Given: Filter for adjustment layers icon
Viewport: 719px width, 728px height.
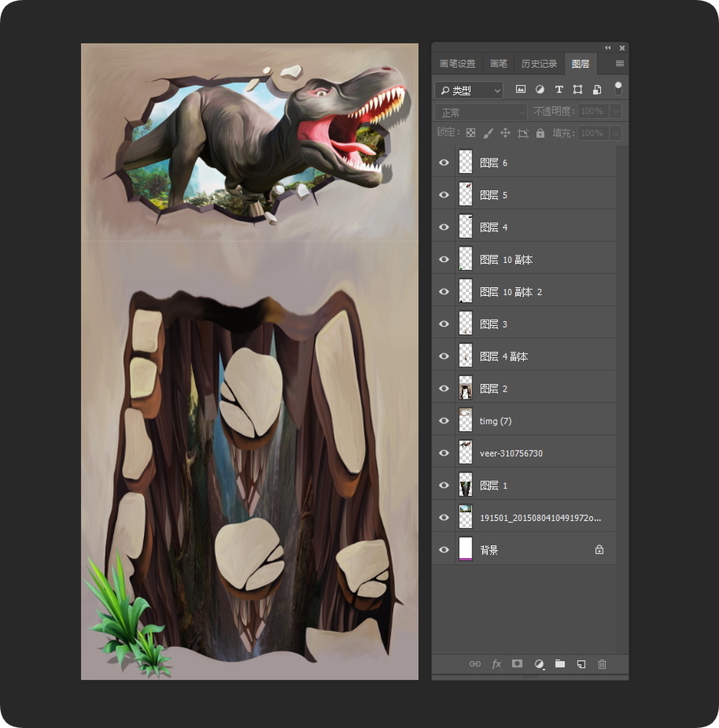Looking at the screenshot, I should click(539, 89).
